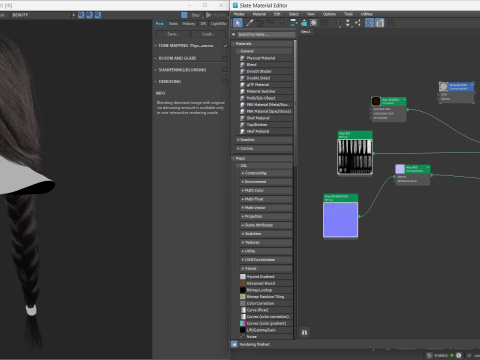This screenshot has height=360, width=480.
Task: Click the Curves (color gradient) map icon
Action: 243,323
